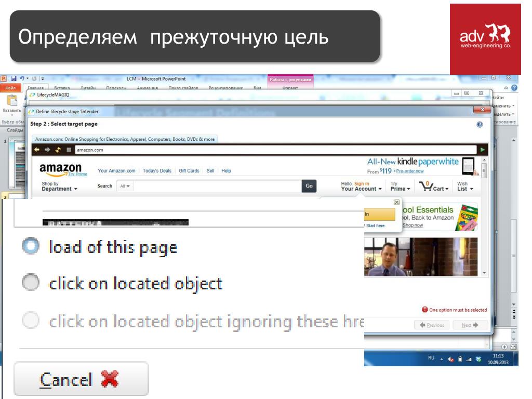Click the Cancel button

coord(81,379)
